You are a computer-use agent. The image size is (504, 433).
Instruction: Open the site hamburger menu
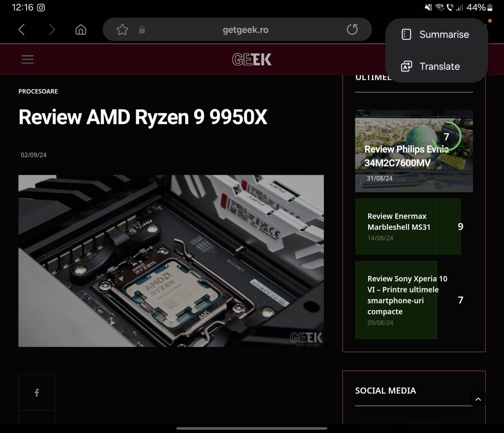pyautogui.click(x=28, y=59)
